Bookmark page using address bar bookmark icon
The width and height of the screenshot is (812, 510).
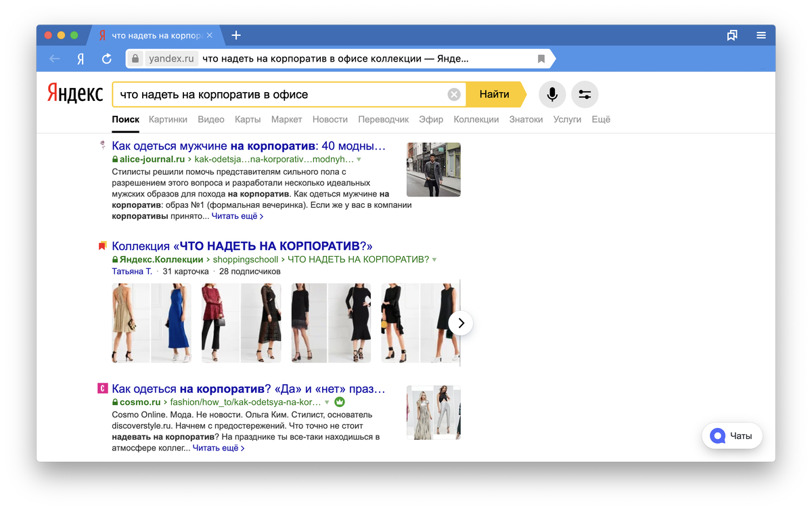[x=541, y=59]
